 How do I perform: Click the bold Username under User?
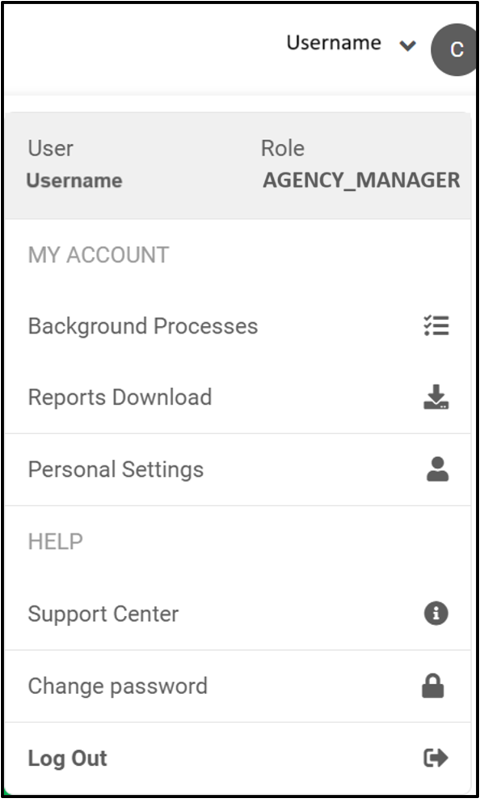point(74,180)
